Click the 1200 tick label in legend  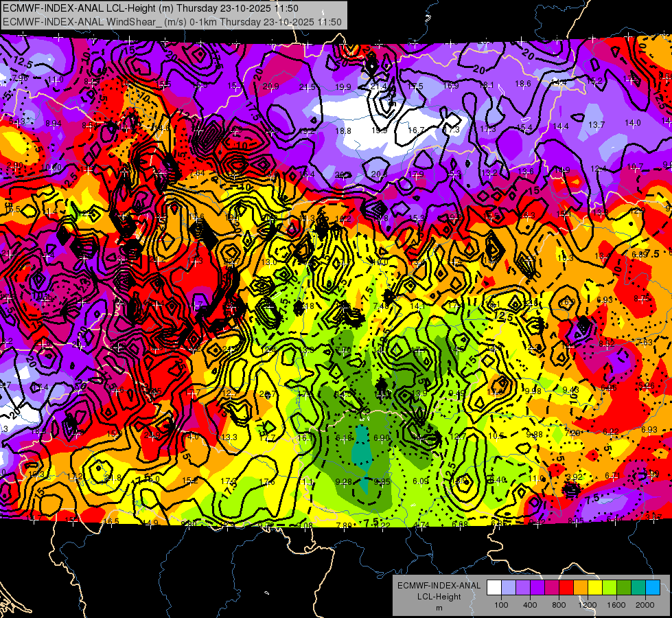click(x=588, y=605)
